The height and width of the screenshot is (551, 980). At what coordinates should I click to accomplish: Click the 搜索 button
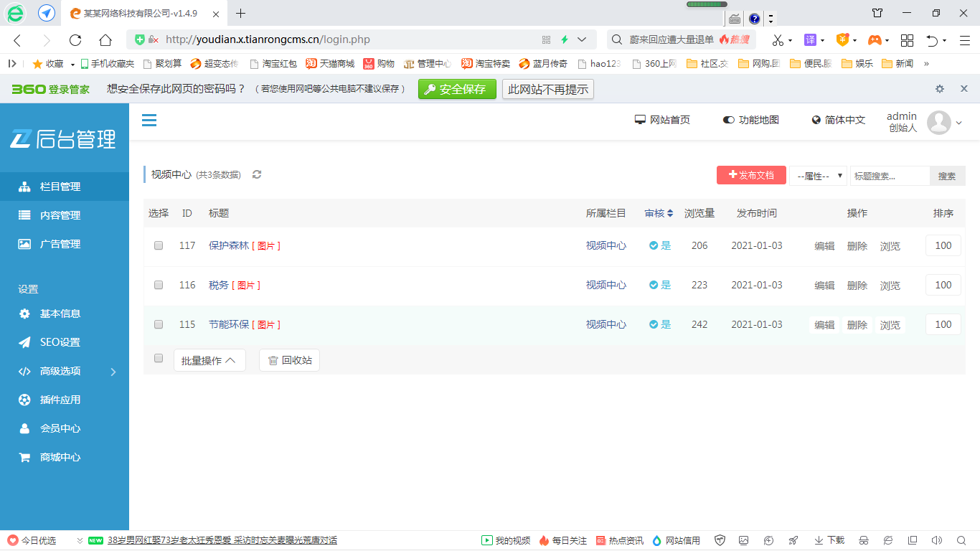click(x=947, y=176)
